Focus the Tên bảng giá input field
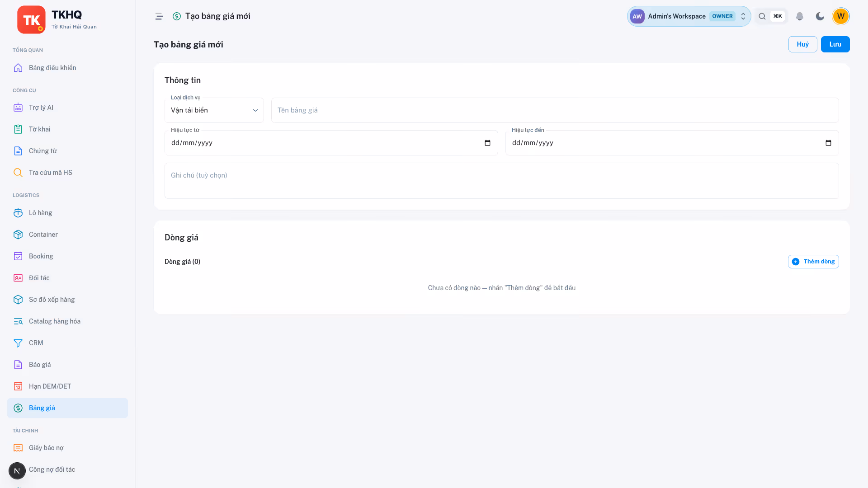The width and height of the screenshot is (868, 488). point(555,110)
